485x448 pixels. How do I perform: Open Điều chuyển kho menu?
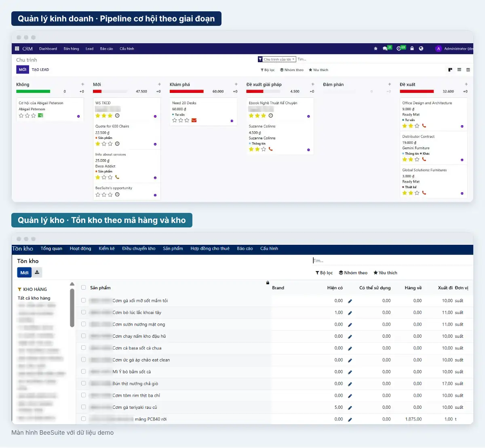(139, 248)
